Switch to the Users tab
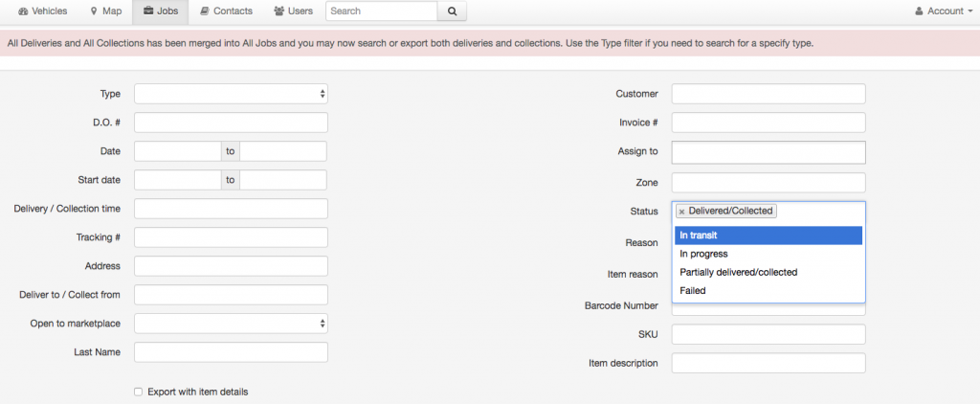The height and width of the screenshot is (404, 980). point(294,11)
